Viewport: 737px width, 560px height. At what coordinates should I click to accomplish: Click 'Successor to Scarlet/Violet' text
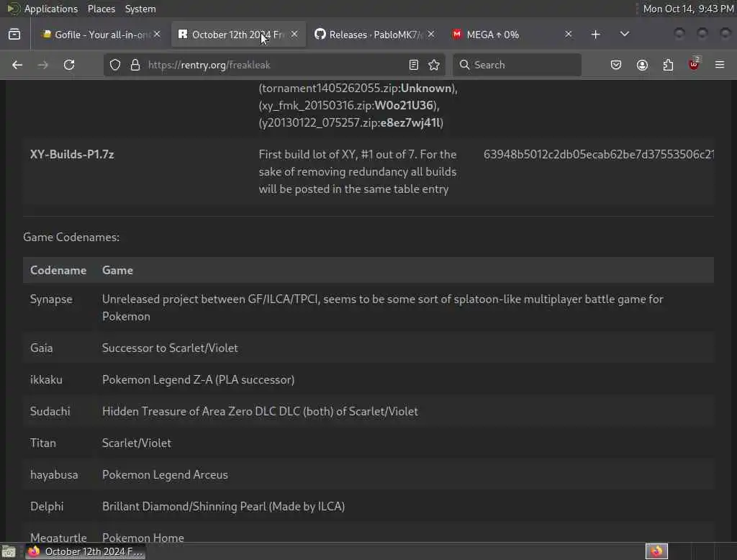[x=170, y=348]
